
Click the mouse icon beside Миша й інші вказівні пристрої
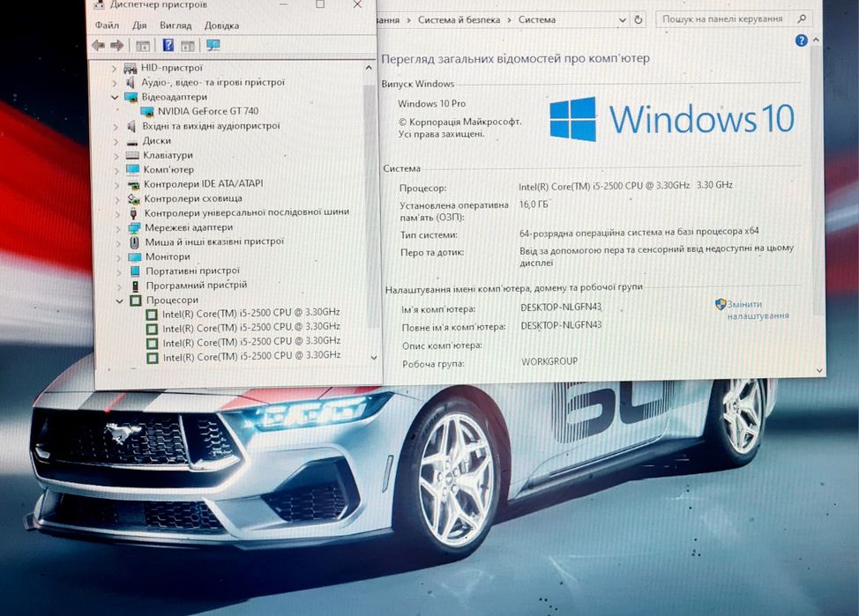[134, 242]
